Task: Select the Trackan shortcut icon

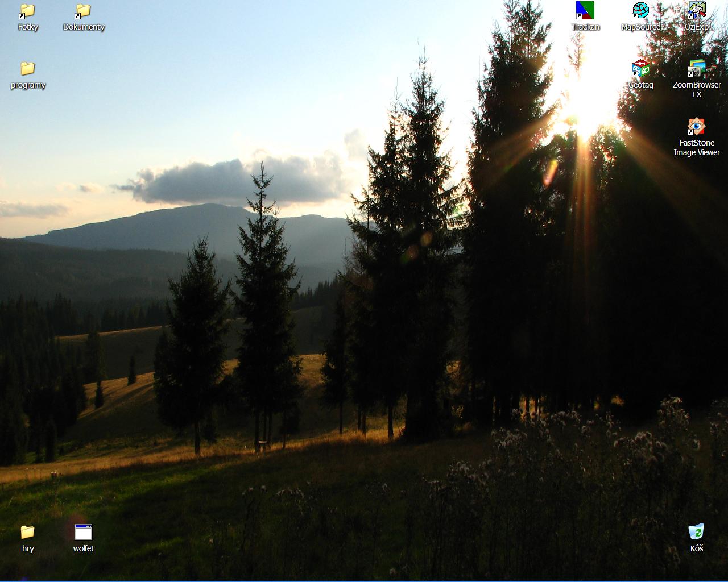Action: tap(585, 11)
